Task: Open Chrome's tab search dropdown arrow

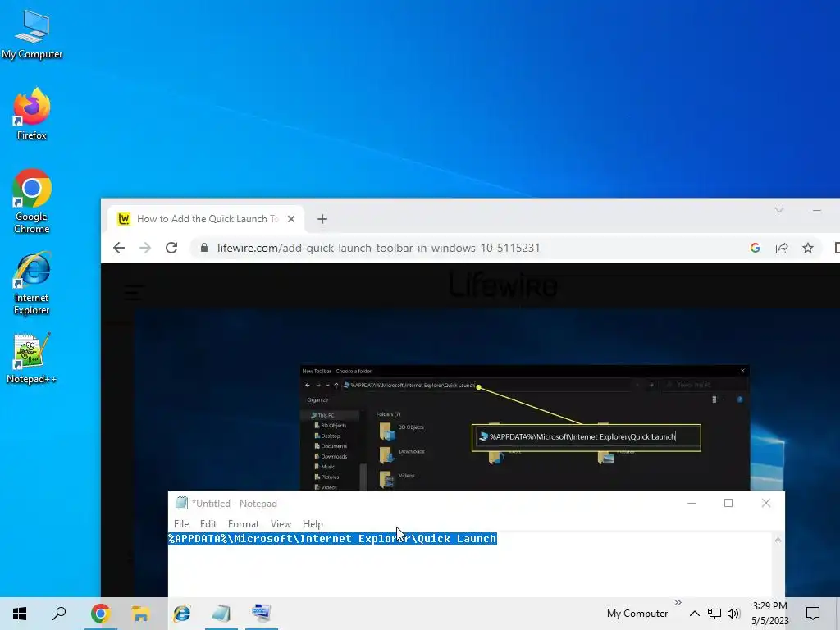Action: (x=779, y=210)
